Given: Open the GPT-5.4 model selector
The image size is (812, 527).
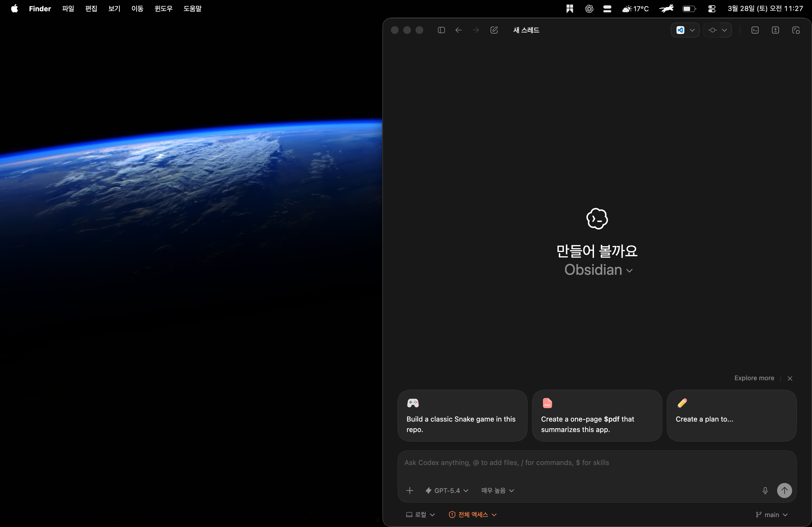Looking at the screenshot, I should tap(446, 491).
